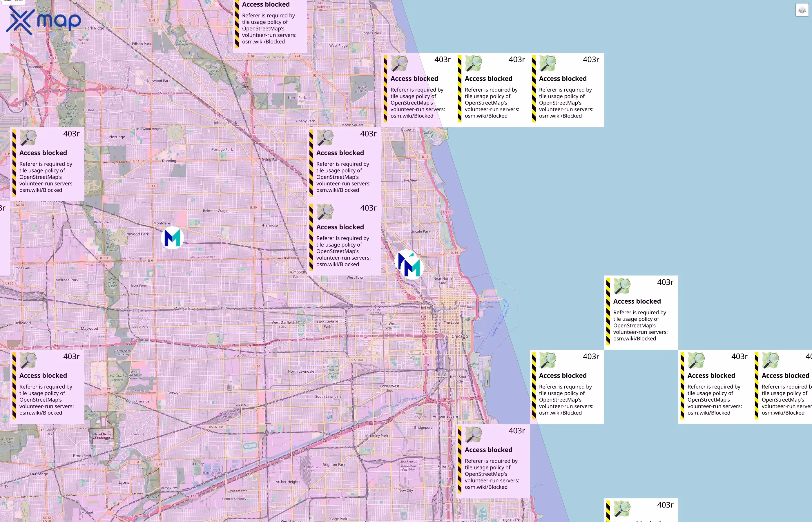Click the 'Stone Park' label
The width and height of the screenshot is (812, 522).
[22, 268]
